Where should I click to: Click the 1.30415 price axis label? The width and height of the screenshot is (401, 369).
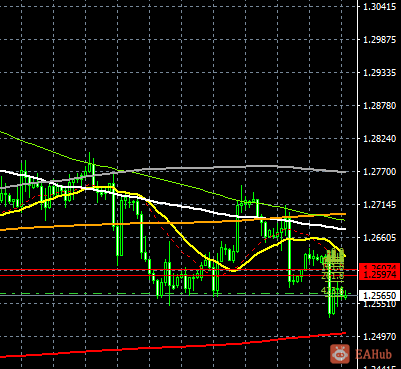click(379, 7)
